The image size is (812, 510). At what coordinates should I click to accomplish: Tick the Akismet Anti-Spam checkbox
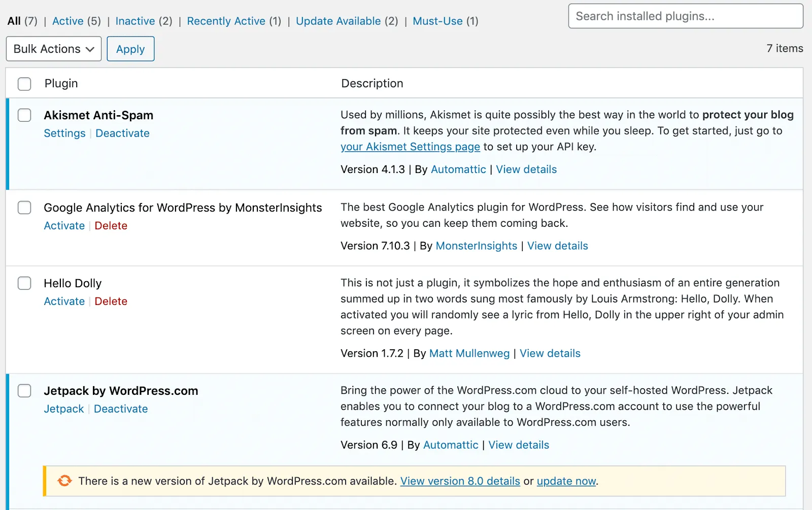(24, 115)
